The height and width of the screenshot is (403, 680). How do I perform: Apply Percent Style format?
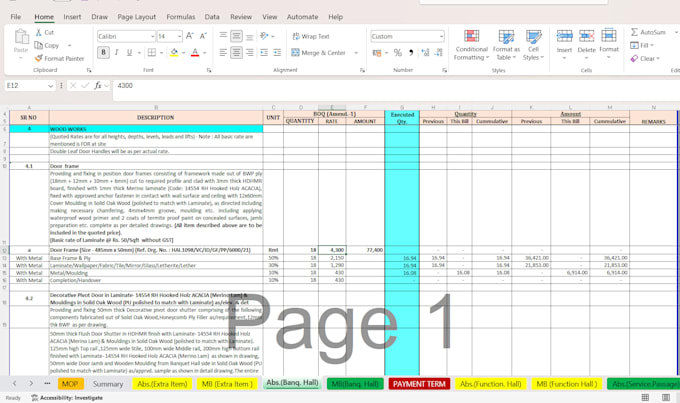coord(398,52)
